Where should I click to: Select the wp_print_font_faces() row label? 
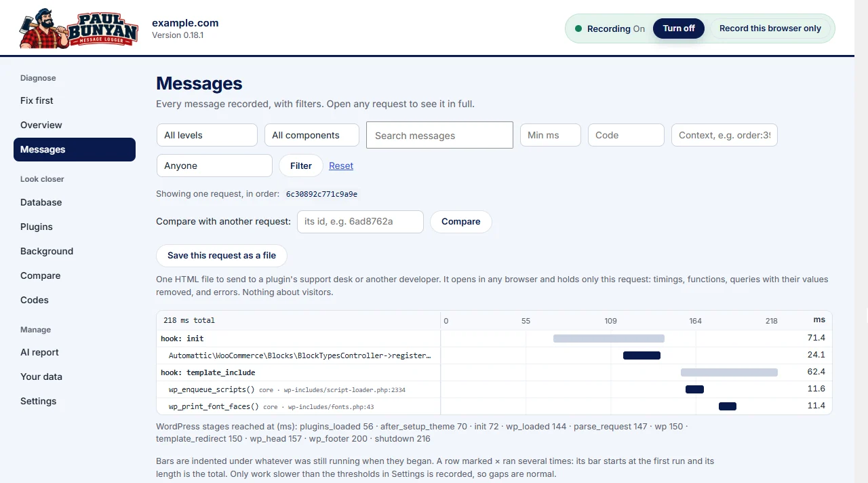click(x=214, y=406)
